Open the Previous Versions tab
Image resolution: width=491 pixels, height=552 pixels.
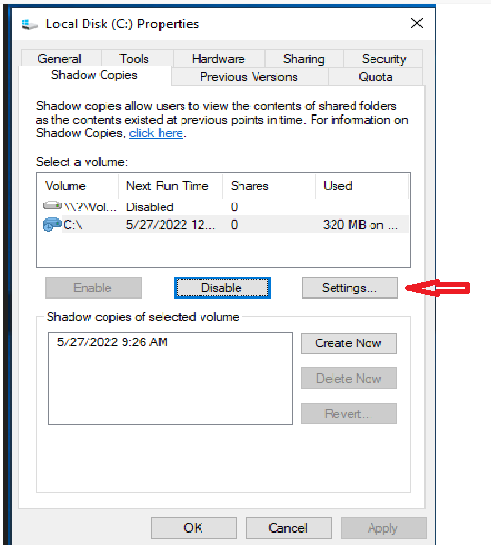[249, 77]
